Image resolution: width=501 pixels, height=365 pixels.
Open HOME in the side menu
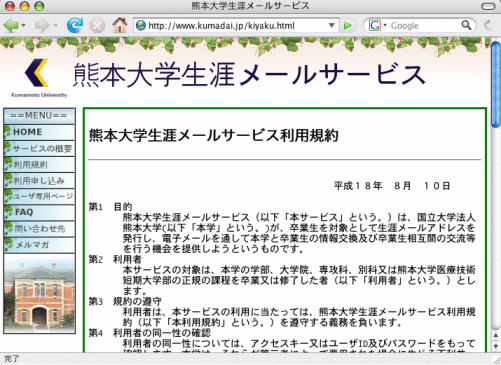pos(39,132)
